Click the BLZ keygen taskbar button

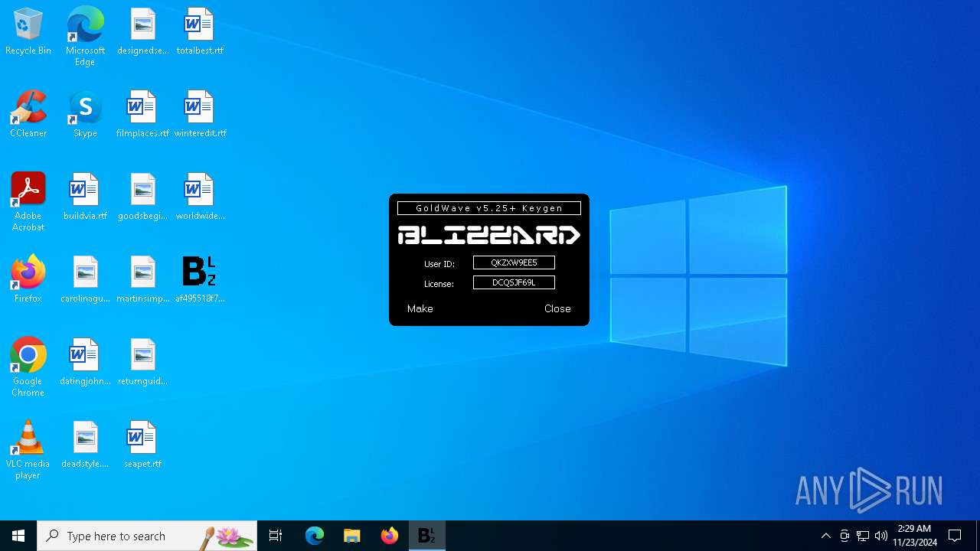point(427,536)
